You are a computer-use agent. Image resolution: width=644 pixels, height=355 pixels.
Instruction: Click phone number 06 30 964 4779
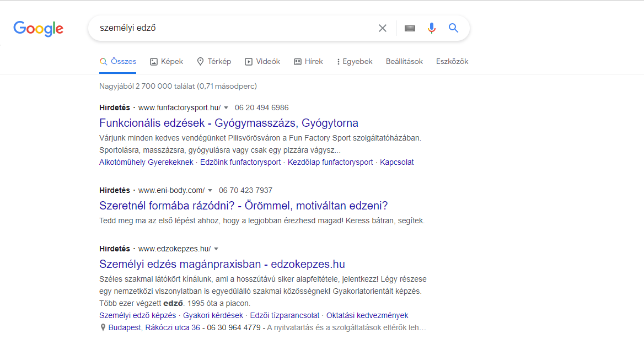[234, 327]
